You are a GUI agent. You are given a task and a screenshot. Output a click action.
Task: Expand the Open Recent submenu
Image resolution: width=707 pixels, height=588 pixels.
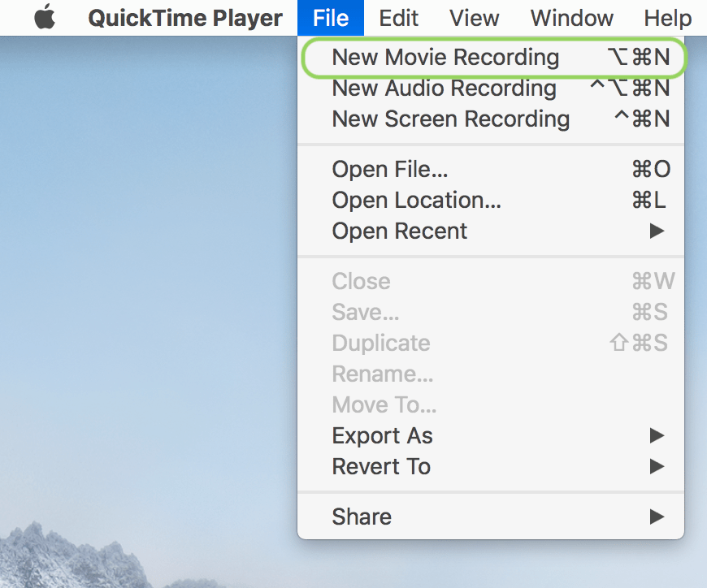[x=399, y=231]
